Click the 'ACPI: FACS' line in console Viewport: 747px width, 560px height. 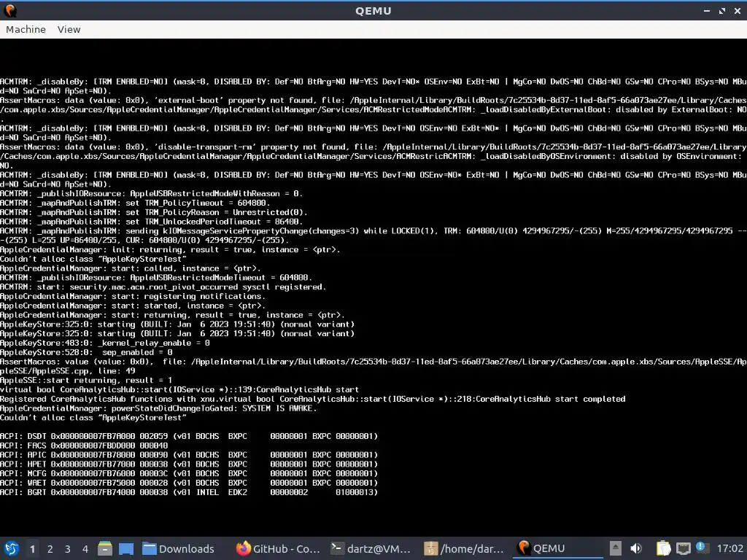tap(84, 446)
